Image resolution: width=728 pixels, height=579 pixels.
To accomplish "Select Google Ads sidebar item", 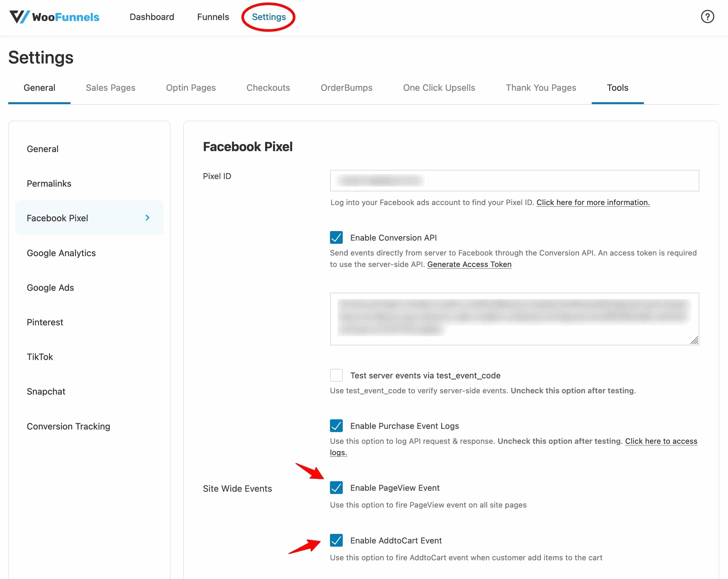I will pos(50,288).
